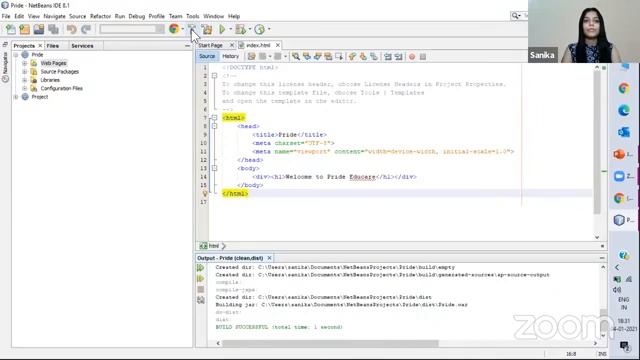This screenshot has width=640, height=360.
Task: Open the Navigate menu
Action: click(x=54, y=16)
